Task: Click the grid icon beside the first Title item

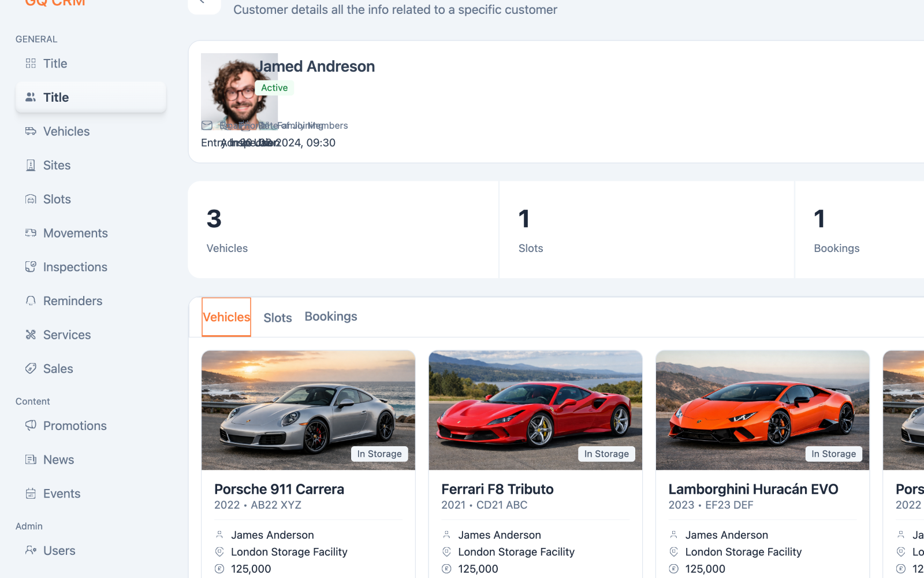Action: coord(31,64)
